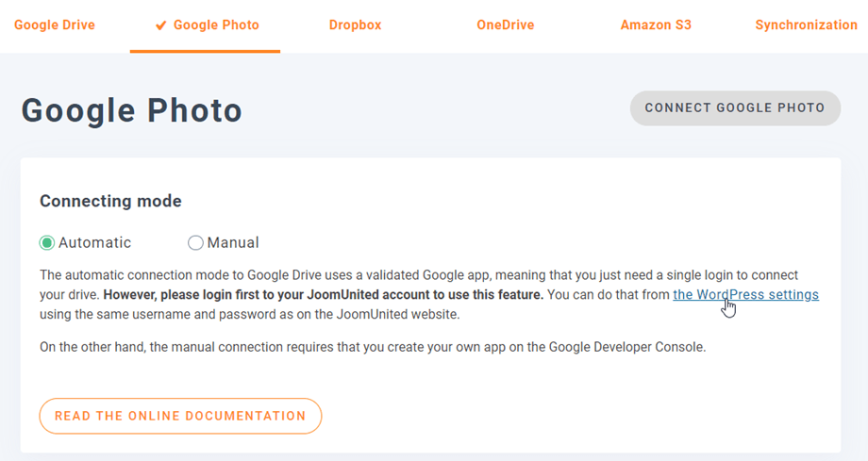The image size is (868, 461).
Task: Switch to the Google Drive tab
Action: coord(55,25)
